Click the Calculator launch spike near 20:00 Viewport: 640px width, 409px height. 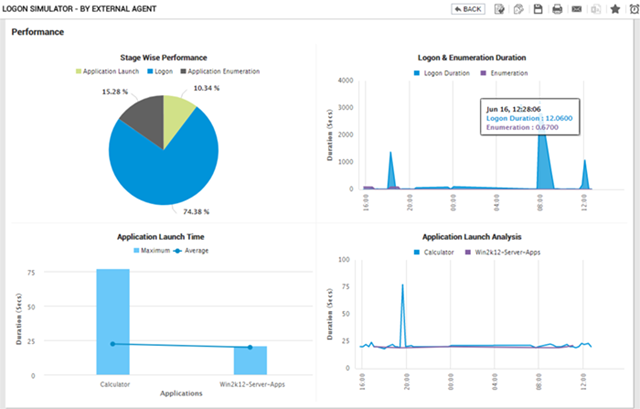[402, 314]
